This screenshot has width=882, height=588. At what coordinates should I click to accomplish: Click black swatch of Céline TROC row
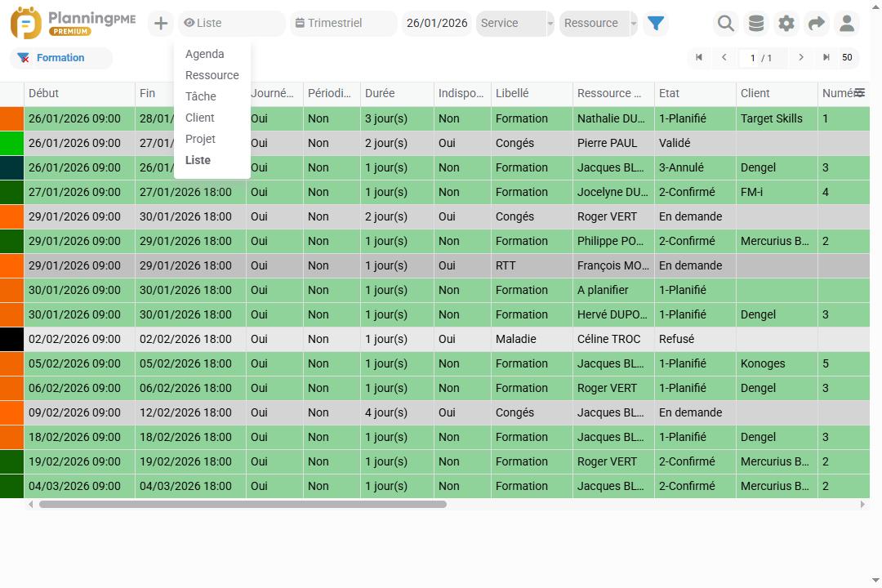(11, 339)
